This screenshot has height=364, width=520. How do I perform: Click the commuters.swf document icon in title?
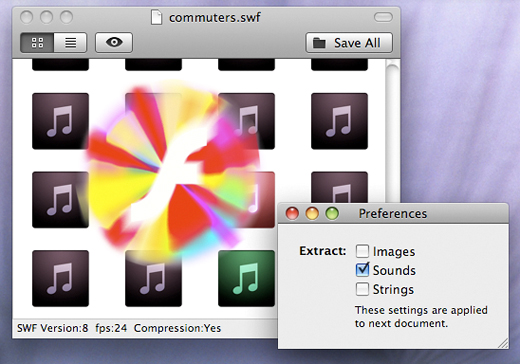156,17
